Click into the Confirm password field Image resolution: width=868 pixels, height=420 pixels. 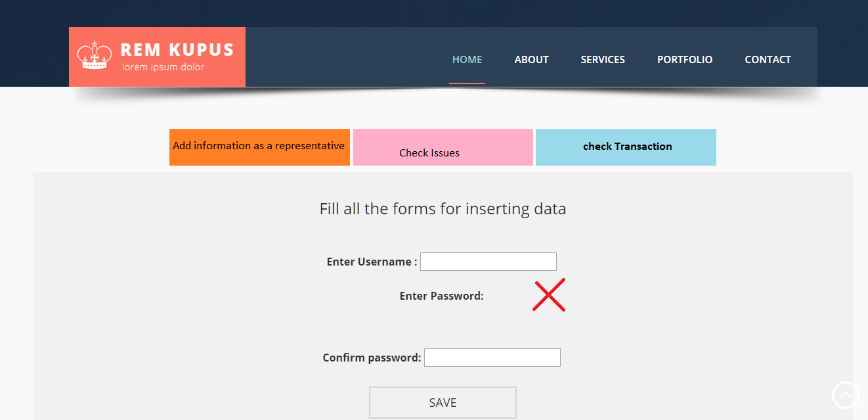pyautogui.click(x=492, y=358)
